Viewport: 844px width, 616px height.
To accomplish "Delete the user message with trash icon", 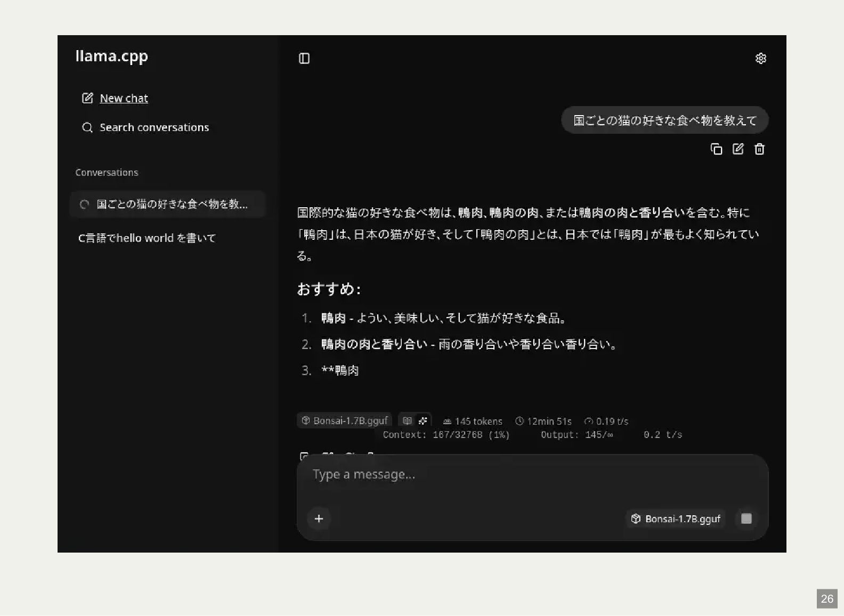I will coord(759,149).
